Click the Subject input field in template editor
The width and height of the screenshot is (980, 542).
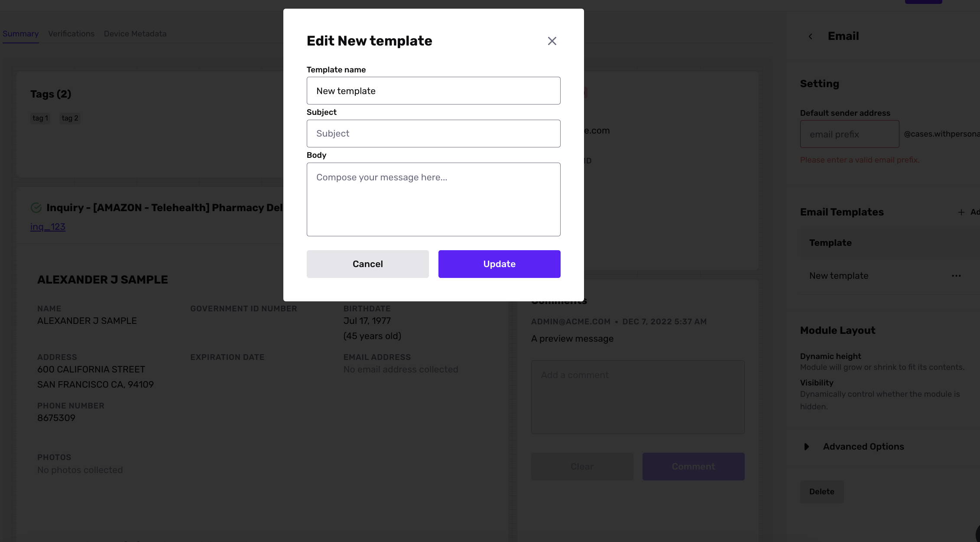[x=433, y=133]
